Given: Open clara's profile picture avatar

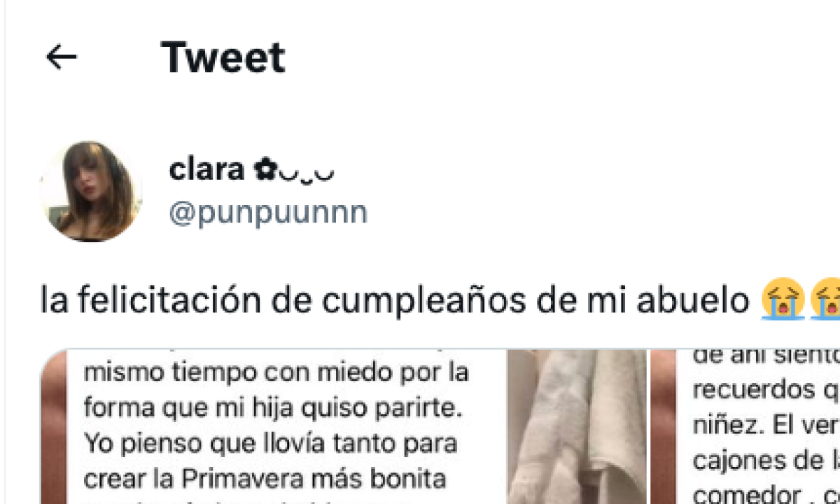Looking at the screenshot, I should [x=92, y=191].
